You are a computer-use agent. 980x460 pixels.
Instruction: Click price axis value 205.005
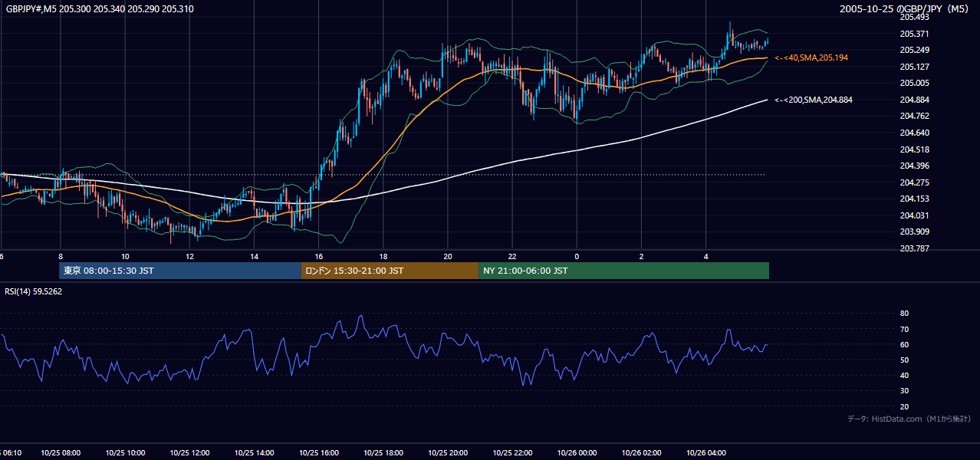[914, 83]
